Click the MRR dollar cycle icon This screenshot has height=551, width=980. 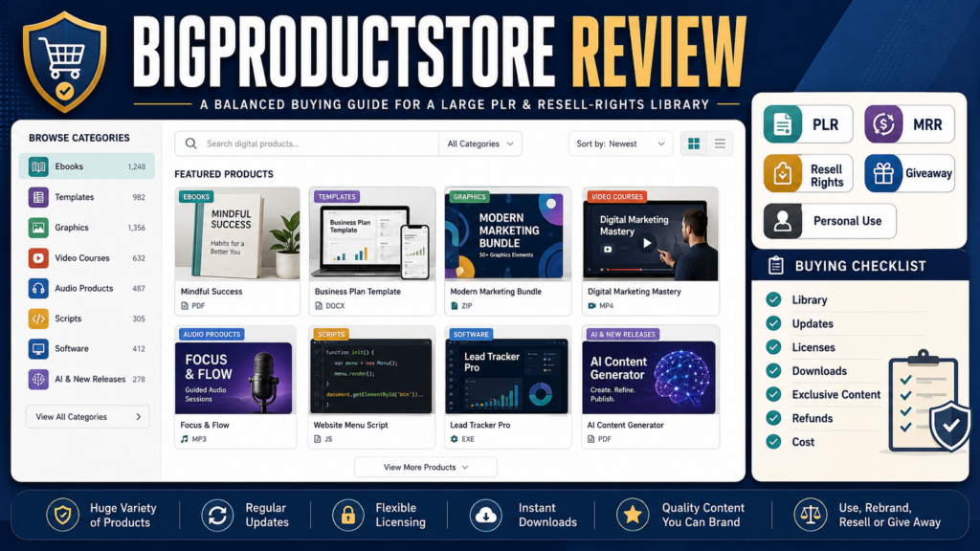click(883, 124)
